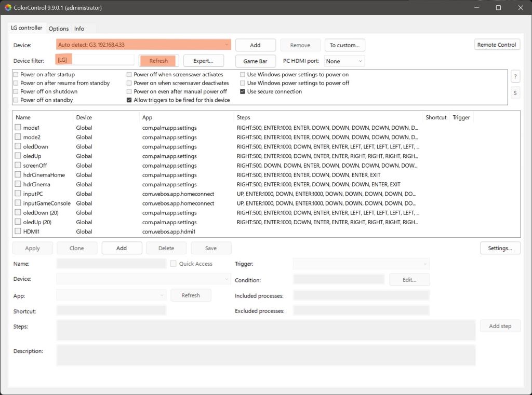Screen dimensions: 532x395
Task: Open the Remote Control window
Action: (x=496, y=45)
